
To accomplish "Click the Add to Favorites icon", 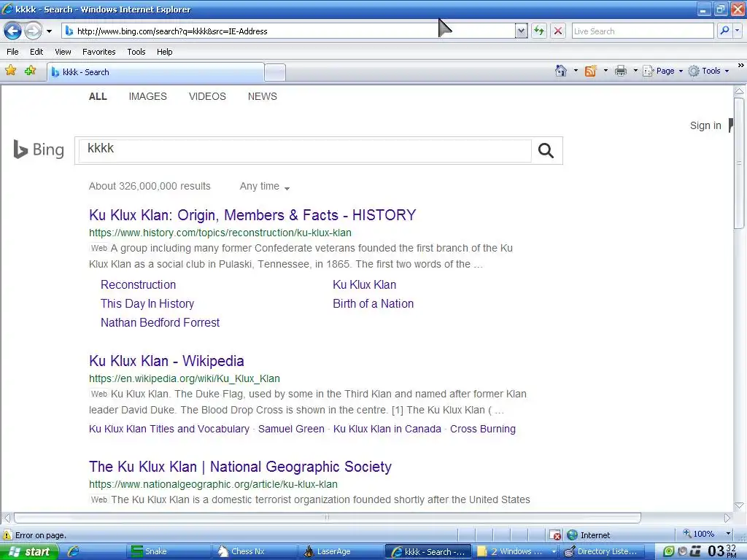I will tap(30, 71).
